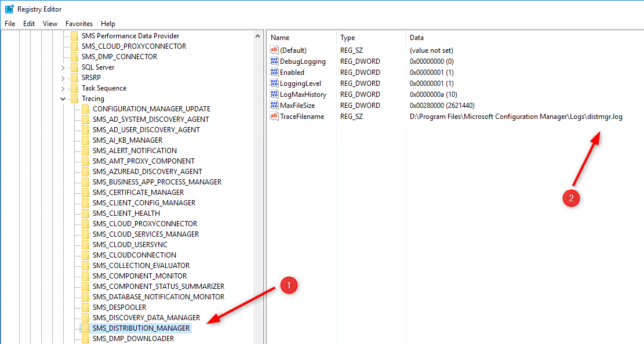Click the highlighted SMS_DISTRIBUTION_MANAGER folder icon
This screenshot has width=644, height=344.
click(85, 328)
